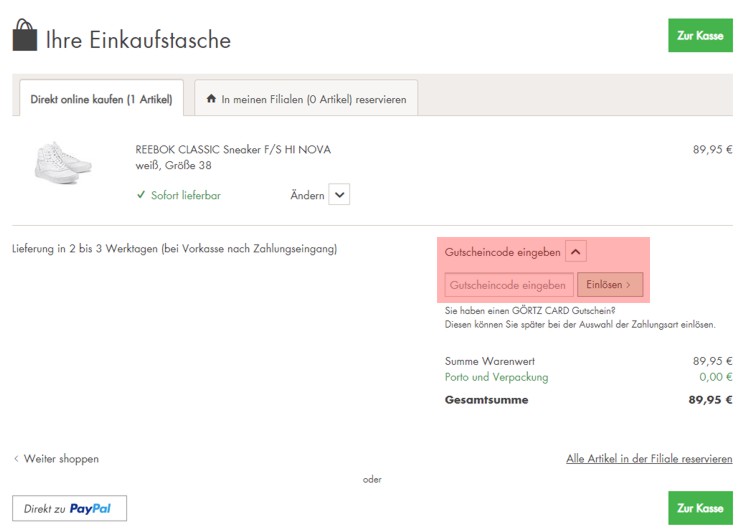This screenshot has width=740, height=530.
Task: Click the top Zur Kasse button
Action: (700, 35)
